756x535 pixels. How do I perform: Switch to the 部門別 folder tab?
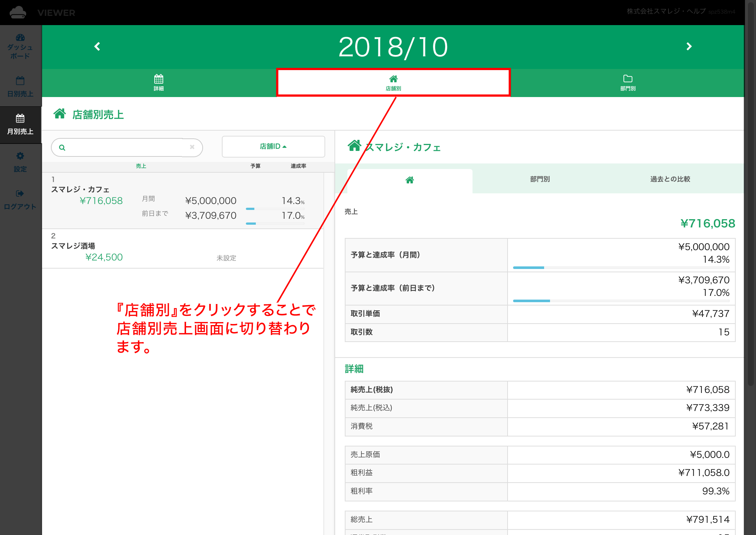628,83
